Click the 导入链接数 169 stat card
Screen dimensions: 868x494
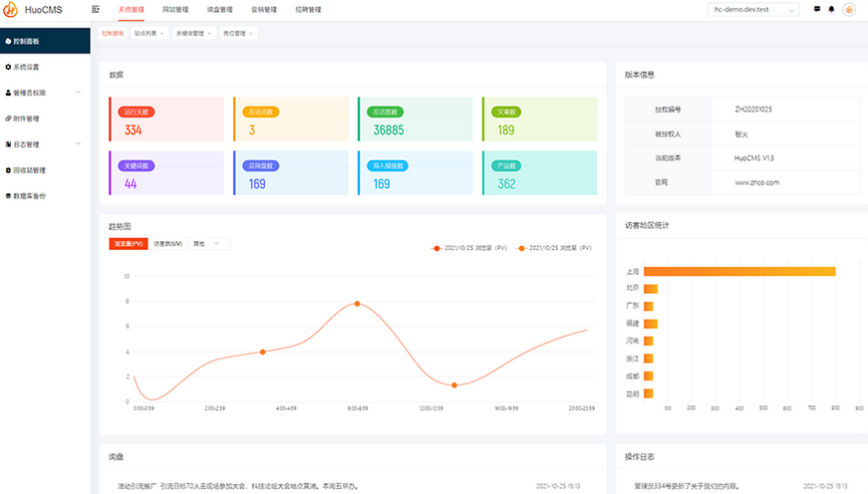[416, 172]
